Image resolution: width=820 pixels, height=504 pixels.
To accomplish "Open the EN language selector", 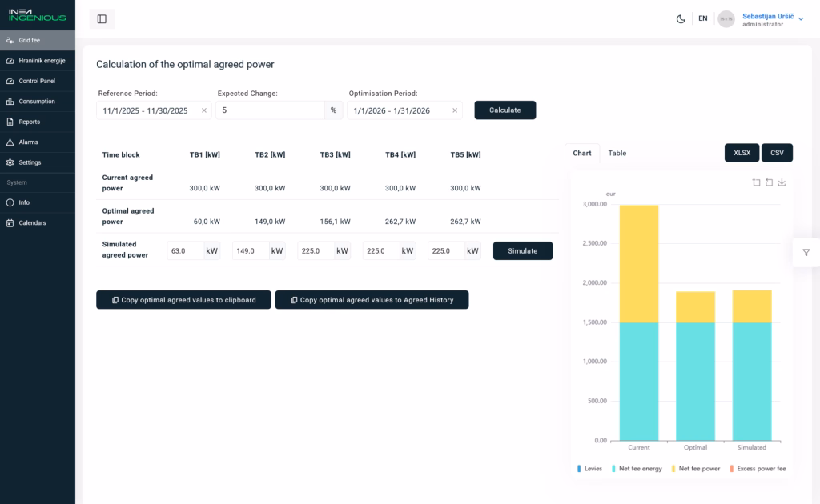I will pyautogui.click(x=703, y=19).
